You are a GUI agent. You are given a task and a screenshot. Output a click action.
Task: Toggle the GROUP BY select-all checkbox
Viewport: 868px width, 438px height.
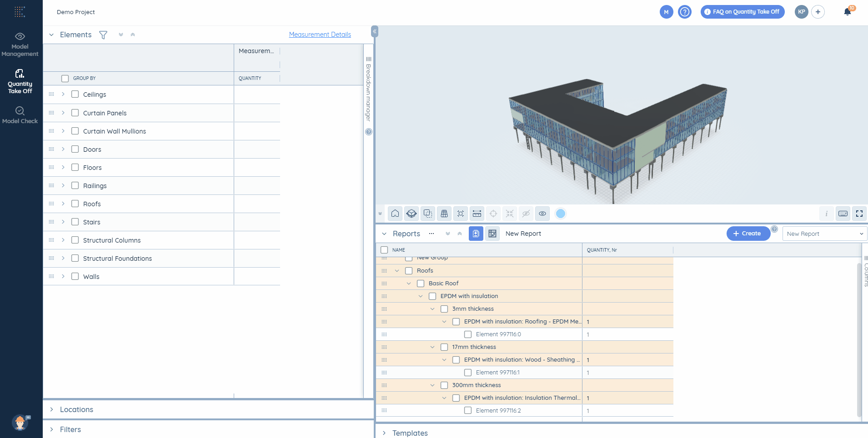(x=65, y=79)
